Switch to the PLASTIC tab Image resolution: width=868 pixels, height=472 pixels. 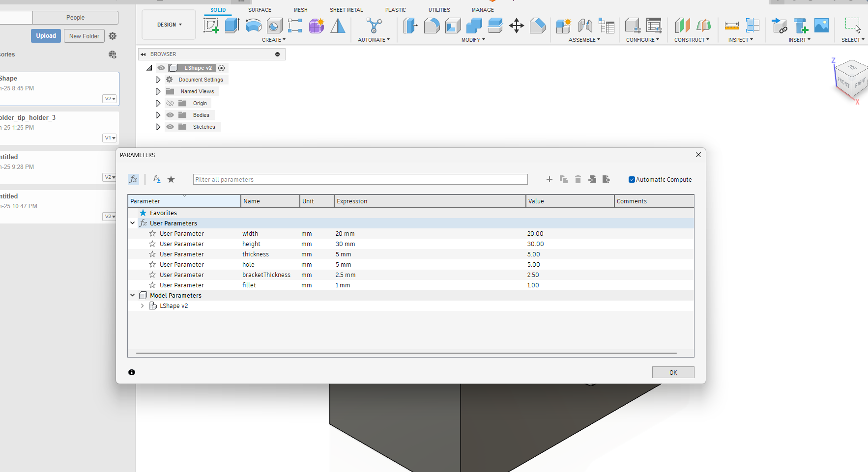coord(396,10)
